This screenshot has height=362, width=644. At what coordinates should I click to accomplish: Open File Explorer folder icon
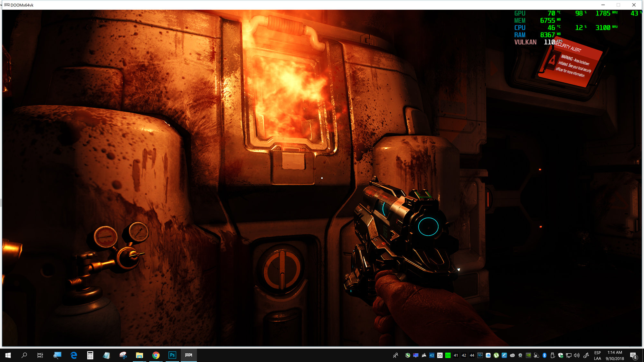click(x=139, y=355)
